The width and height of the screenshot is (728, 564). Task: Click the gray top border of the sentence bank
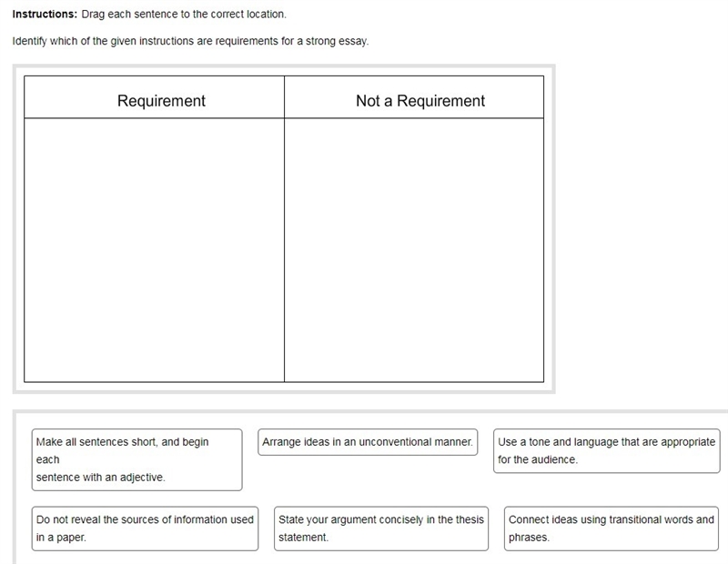[370, 412]
